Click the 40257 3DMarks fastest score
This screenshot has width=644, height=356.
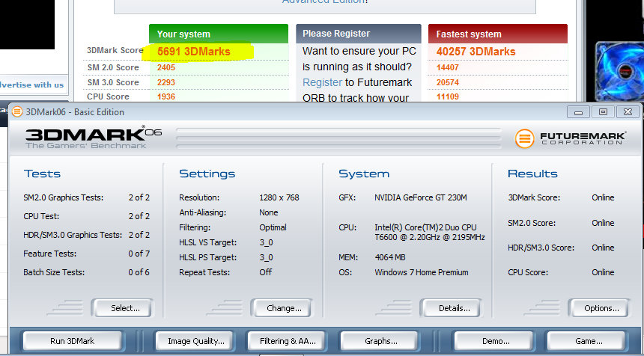(x=476, y=52)
